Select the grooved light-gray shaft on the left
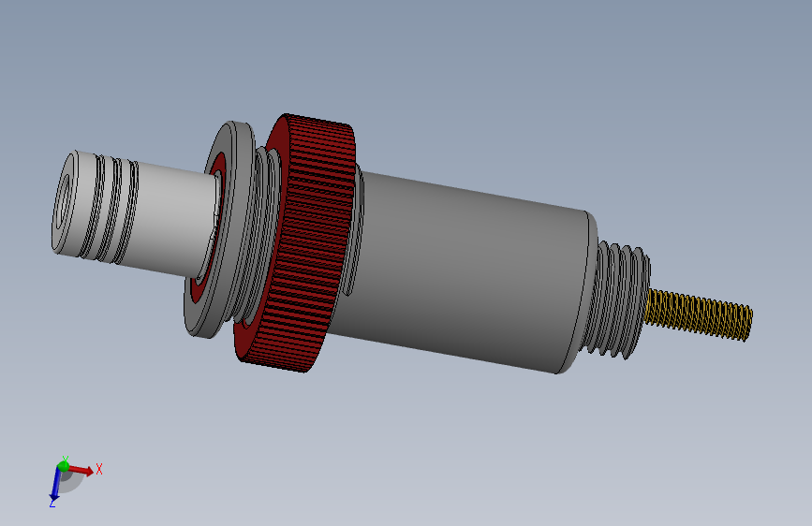 coord(138,212)
